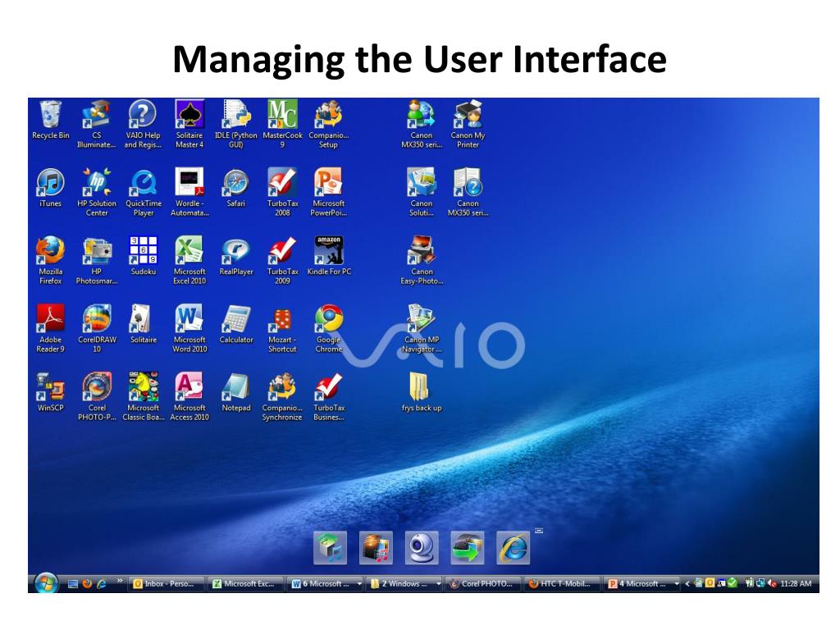Open Canon Easy-PhotoPrint desktop icon

pyautogui.click(x=422, y=260)
